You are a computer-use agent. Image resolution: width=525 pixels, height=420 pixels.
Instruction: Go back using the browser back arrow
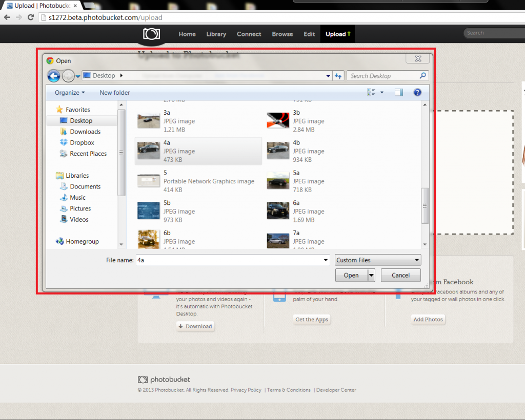pos(7,17)
